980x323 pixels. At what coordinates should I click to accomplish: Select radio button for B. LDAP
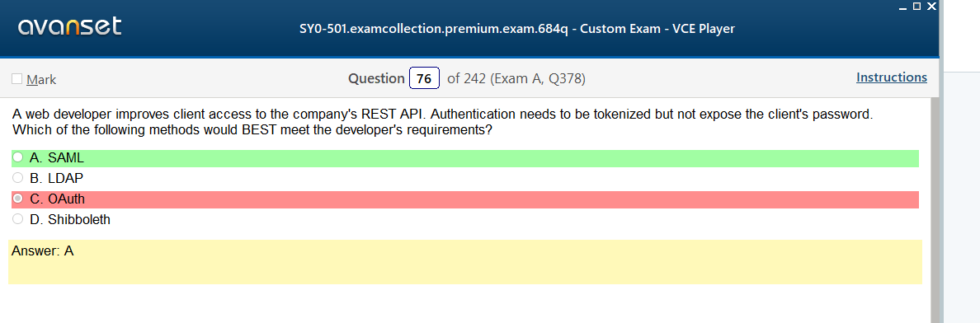(x=17, y=178)
